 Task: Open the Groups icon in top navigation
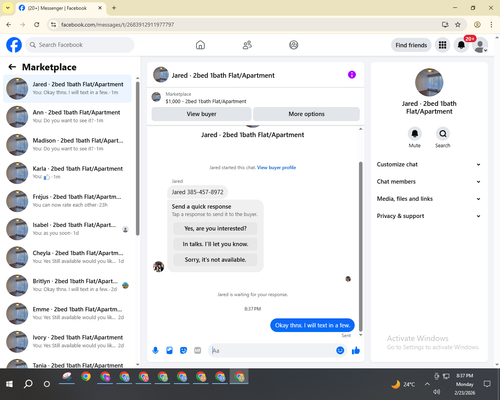(x=294, y=45)
